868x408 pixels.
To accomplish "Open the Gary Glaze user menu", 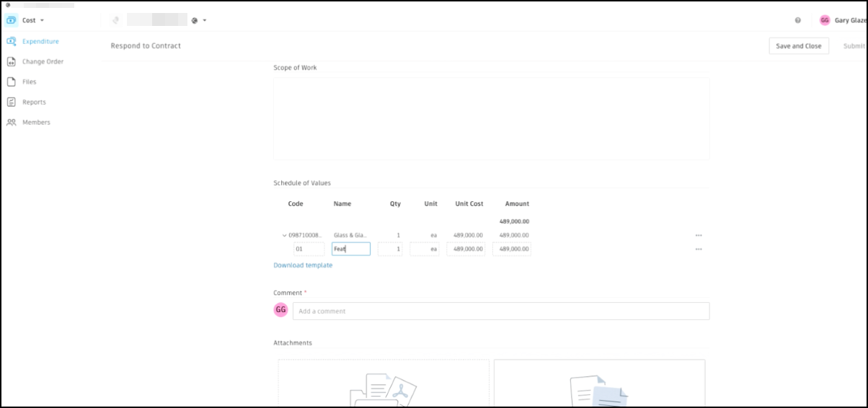I will [x=851, y=20].
